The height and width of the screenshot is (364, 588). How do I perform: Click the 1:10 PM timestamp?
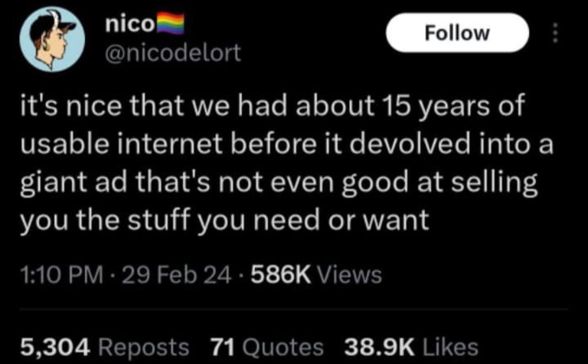[x=62, y=275]
